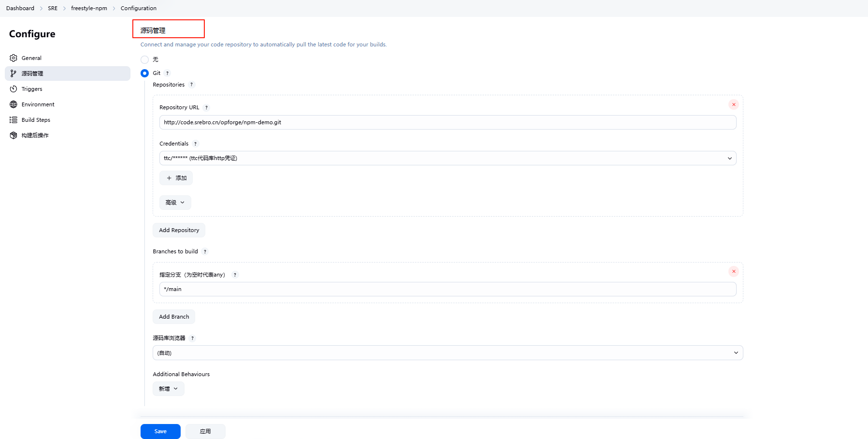Open the Credentials dropdown
Screen dimensions: 868x439
[447, 158]
